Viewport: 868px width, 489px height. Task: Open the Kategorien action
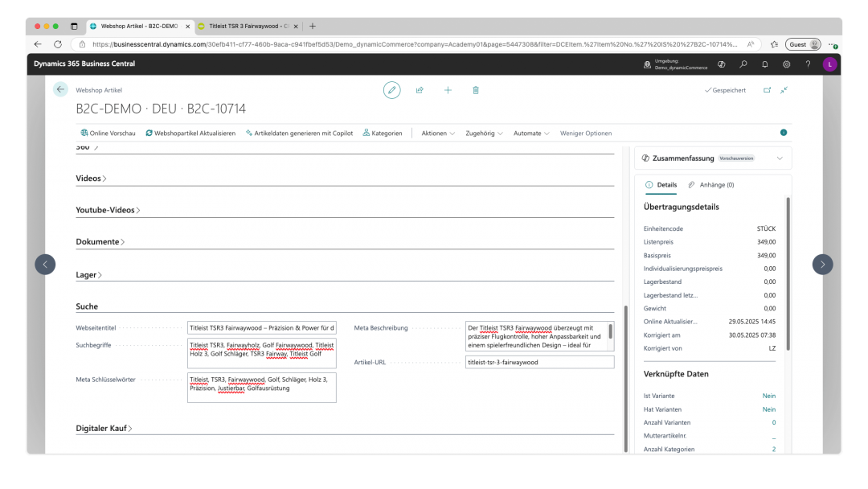point(383,133)
